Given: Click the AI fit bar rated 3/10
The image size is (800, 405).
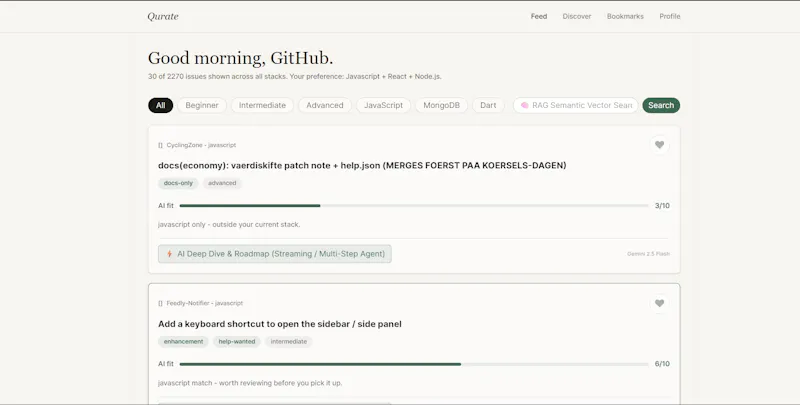Looking at the screenshot, I should coord(414,206).
